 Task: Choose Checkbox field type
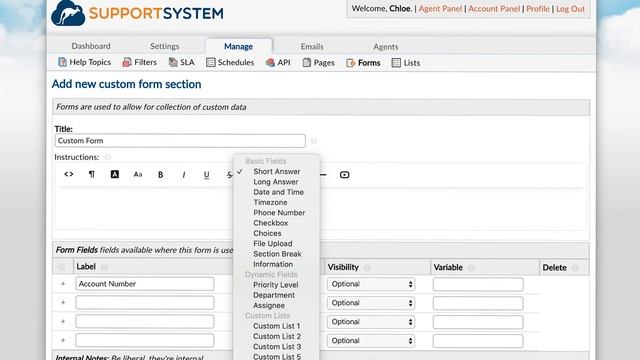[x=271, y=223]
